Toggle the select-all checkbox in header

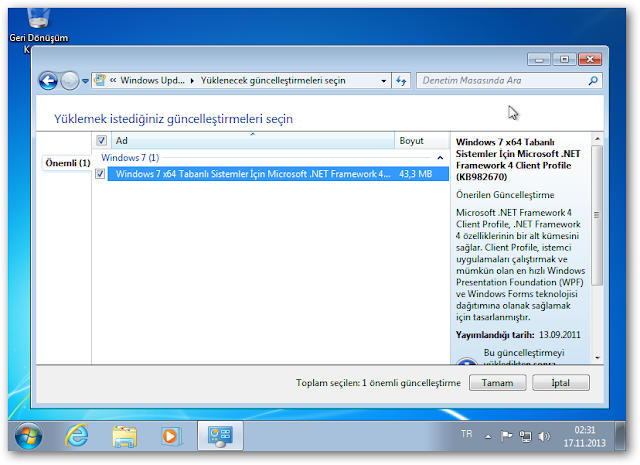click(x=101, y=140)
